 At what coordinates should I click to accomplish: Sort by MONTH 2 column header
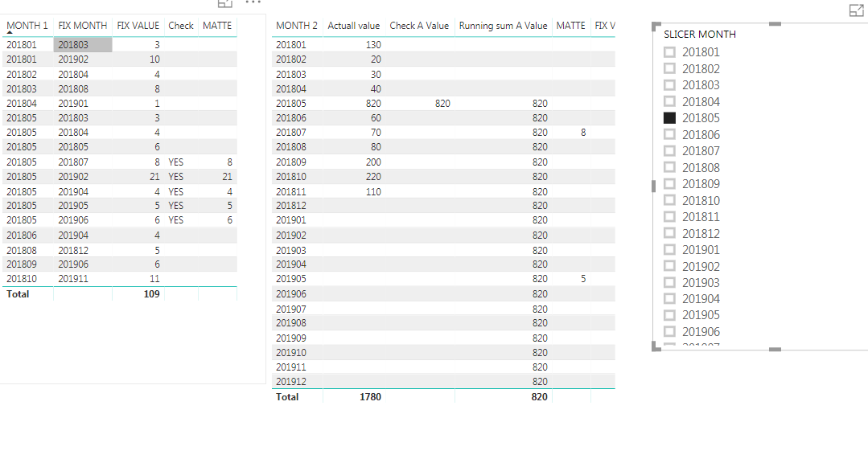pyautogui.click(x=297, y=26)
